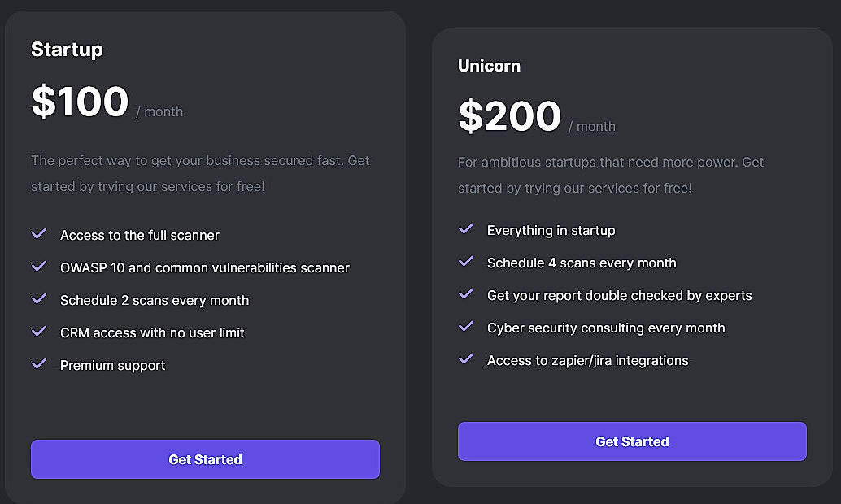Click the checkmark next to zapier/jira integrations
Screen dimensions: 841x504
(x=466, y=359)
